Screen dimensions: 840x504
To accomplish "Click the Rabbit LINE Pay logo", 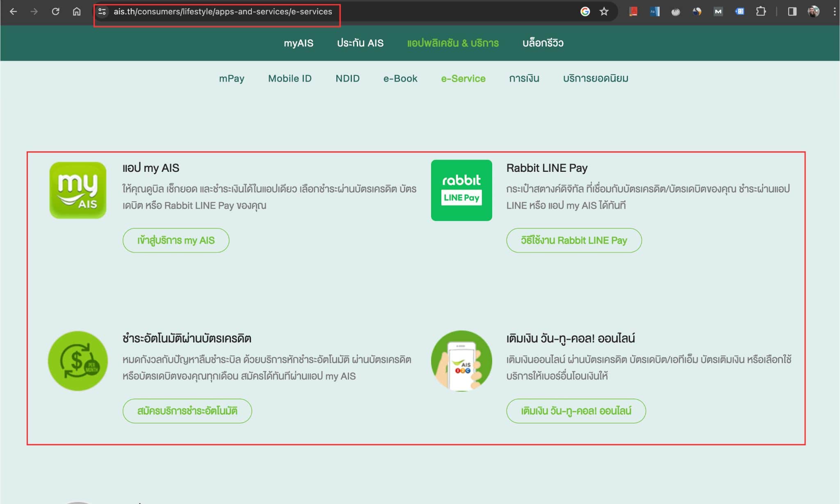I will click(x=461, y=190).
